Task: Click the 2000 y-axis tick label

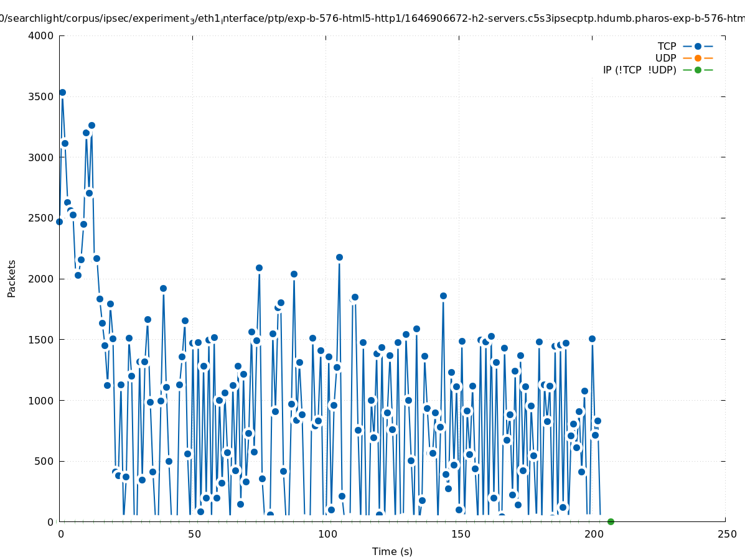Action: (41, 279)
